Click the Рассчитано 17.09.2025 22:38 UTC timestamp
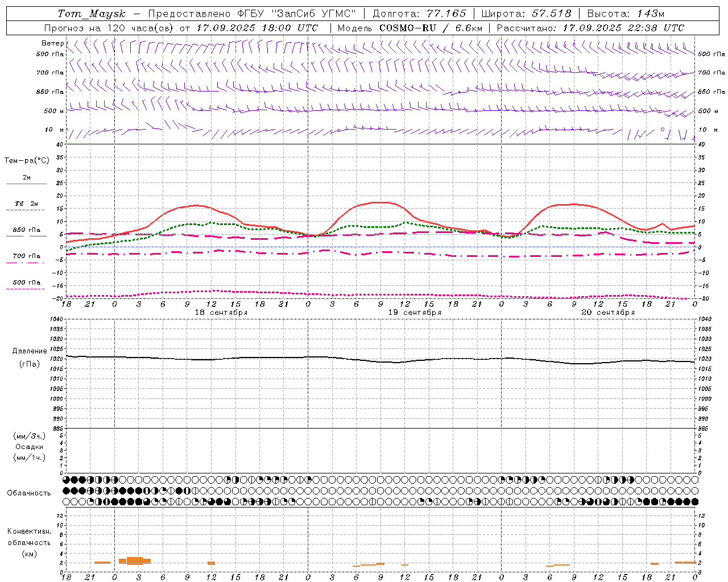 (x=590, y=28)
